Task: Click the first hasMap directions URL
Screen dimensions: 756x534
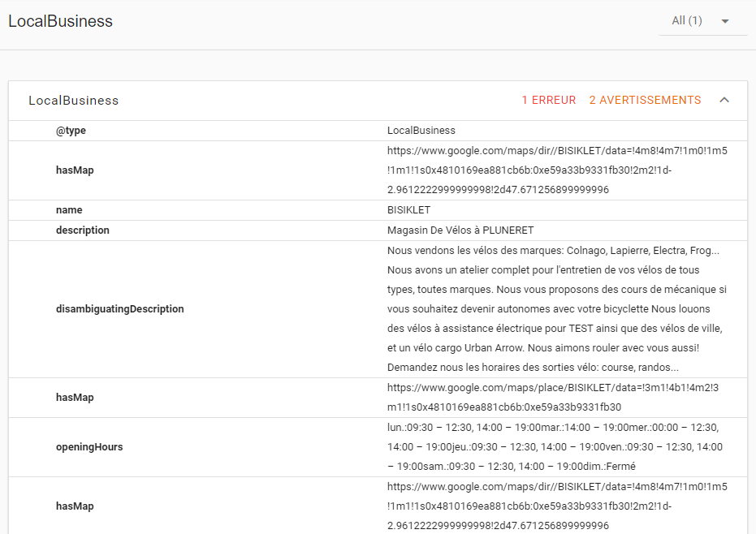Action: (x=557, y=170)
